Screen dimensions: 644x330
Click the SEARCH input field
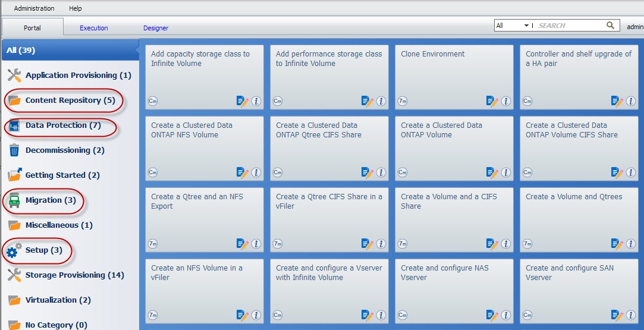pos(570,26)
